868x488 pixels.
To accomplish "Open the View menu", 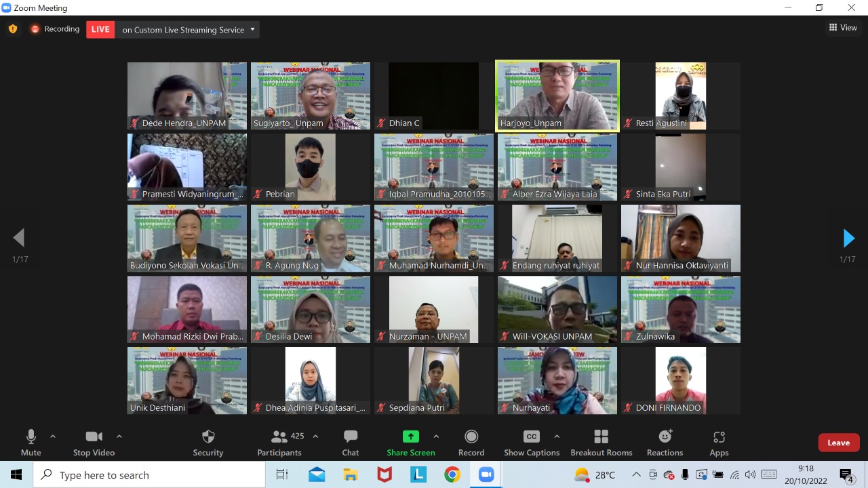I will point(843,26).
